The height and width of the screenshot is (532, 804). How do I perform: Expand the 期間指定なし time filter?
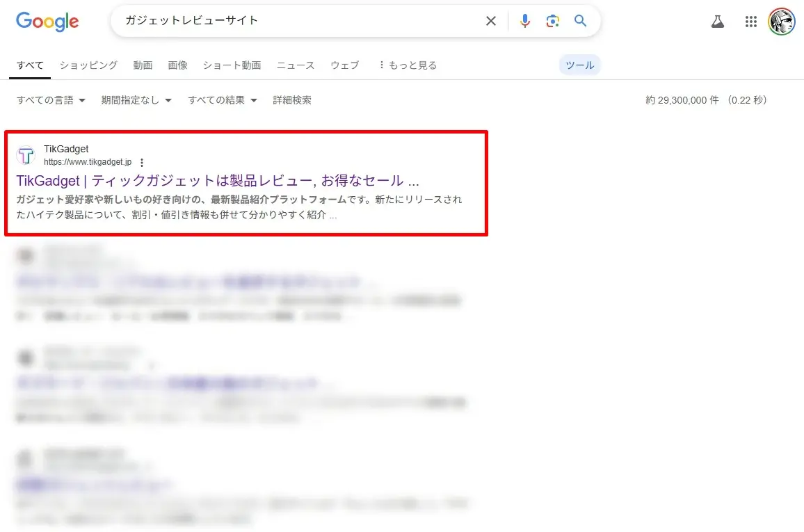click(136, 100)
